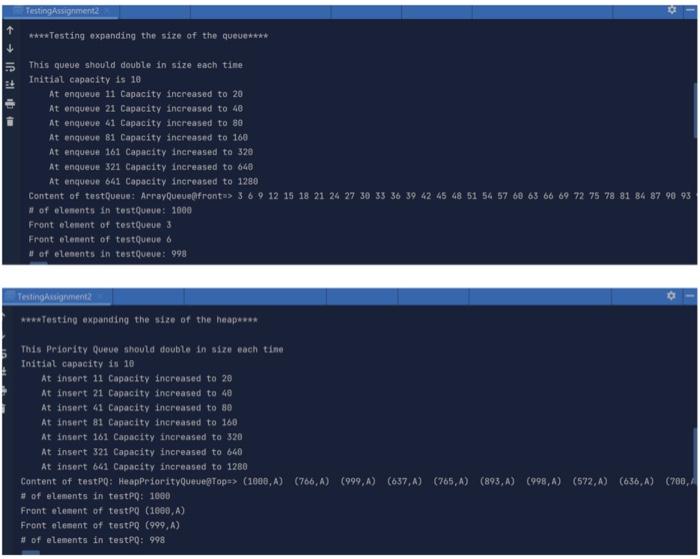Click the '(893,A)' entry in testPQ content
Image resolution: width=700 pixels, height=559 pixels.
(x=497, y=482)
